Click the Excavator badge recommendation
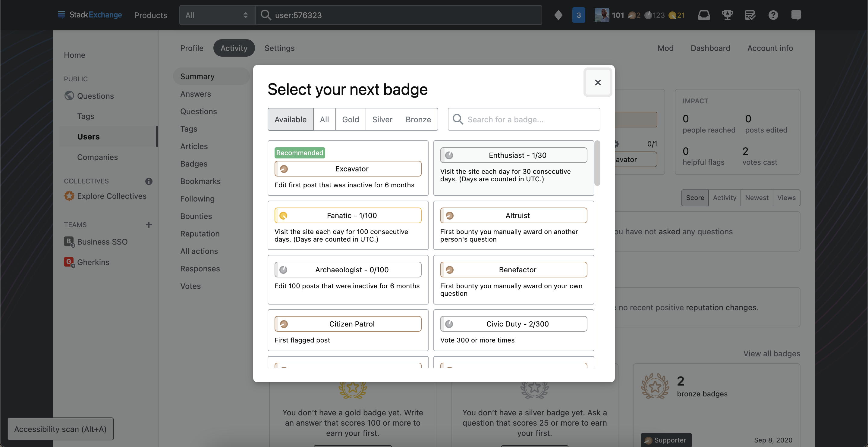This screenshot has height=447, width=868. (x=348, y=168)
